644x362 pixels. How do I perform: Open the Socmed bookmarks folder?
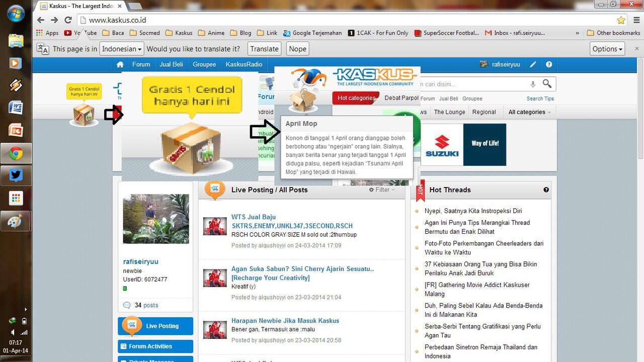point(144,33)
